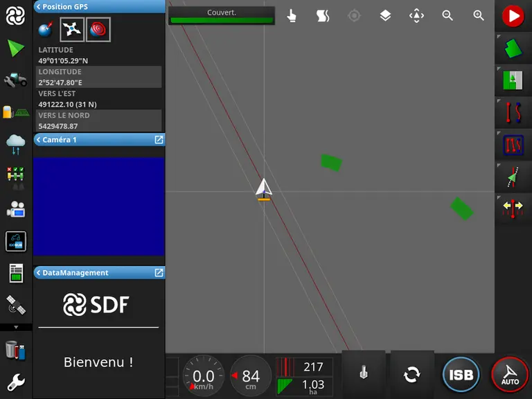Toggle the map view orientation icon
This screenshot has height=399, width=532.
tap(416, 16)
